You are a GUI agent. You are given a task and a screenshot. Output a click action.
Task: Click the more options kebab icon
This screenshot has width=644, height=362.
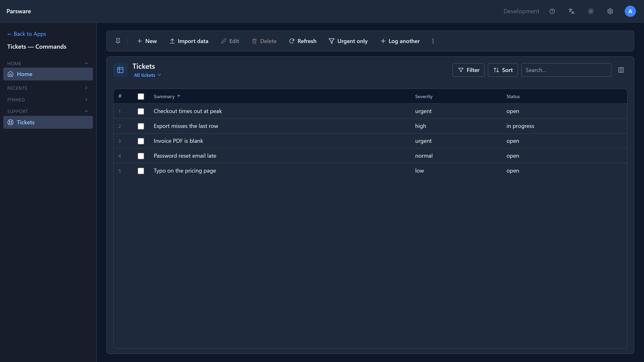[433, 41]
